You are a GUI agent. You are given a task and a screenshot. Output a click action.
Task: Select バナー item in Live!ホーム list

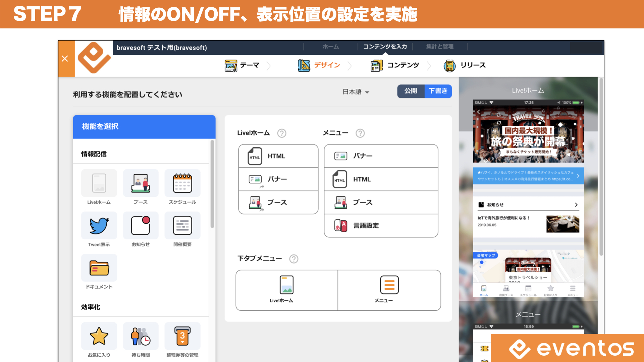tap(278, 179)
